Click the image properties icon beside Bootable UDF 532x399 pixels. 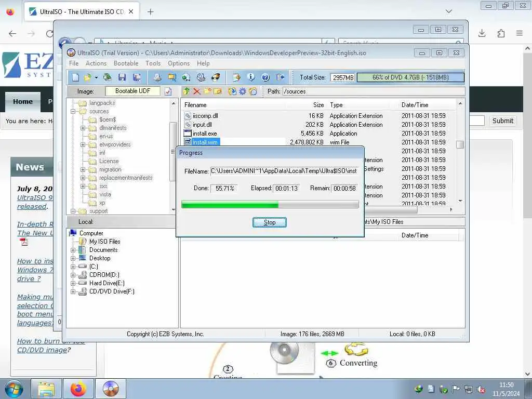(168, 91)
